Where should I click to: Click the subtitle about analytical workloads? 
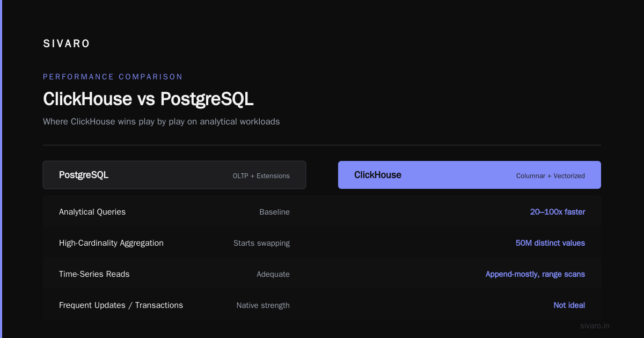(x=161, y=122)
